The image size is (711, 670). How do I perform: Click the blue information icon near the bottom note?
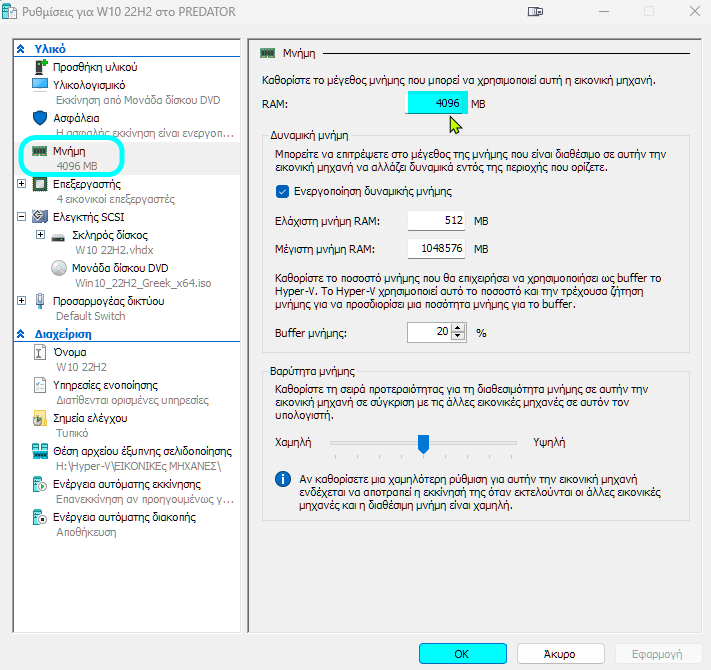pyautogui.click(x=283, y=479)
